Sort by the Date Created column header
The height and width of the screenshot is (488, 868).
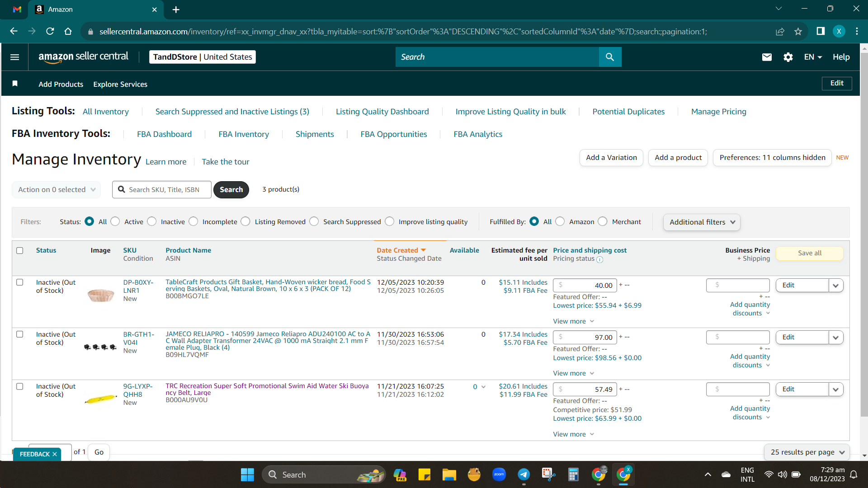[x=401, y=250]
